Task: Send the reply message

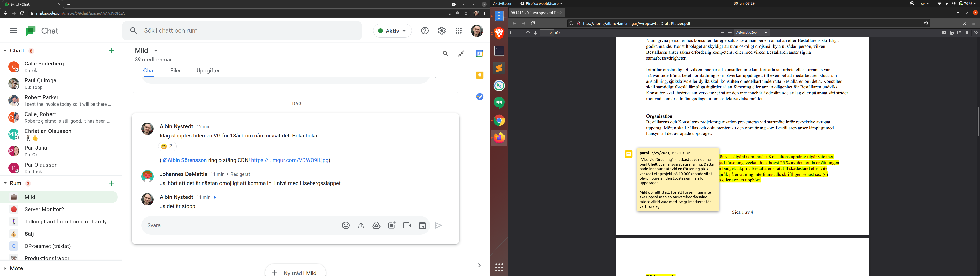Action: (x=439, y=226)
